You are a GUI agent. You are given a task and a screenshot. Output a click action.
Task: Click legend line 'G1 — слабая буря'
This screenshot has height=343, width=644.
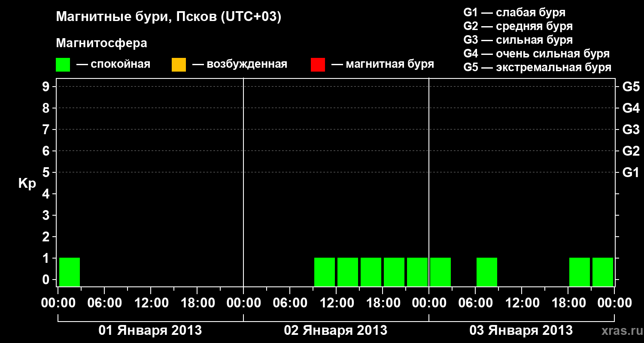(x=514, y=12)
